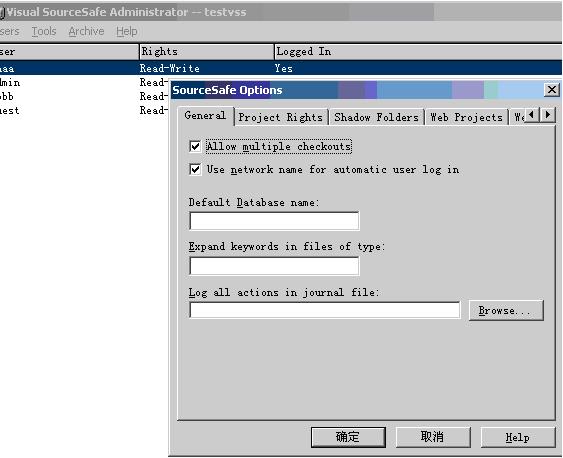The width and height of the screenshot is (563, 458).
Task: Sort by the Logged In column header
Action: 418,52
